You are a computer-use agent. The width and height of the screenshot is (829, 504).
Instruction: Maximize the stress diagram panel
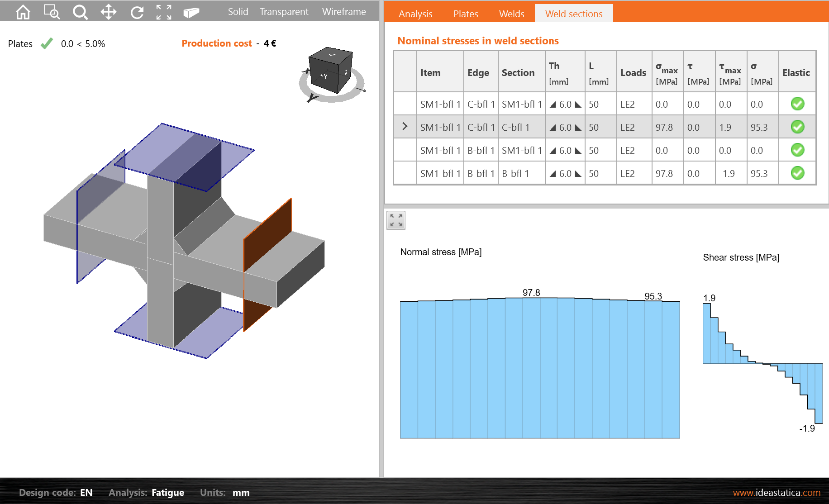396,220
